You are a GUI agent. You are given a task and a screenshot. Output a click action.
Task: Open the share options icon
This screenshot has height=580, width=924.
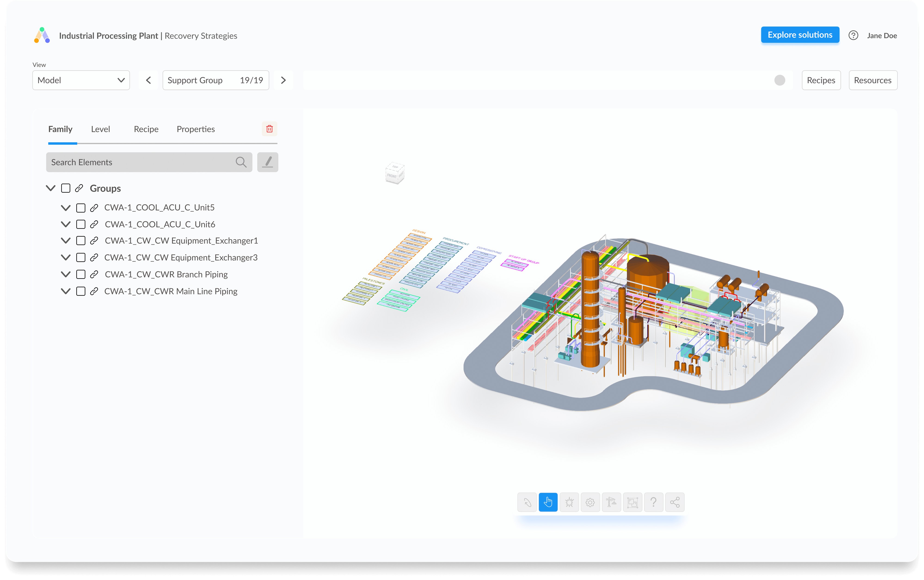pos(675,502)
